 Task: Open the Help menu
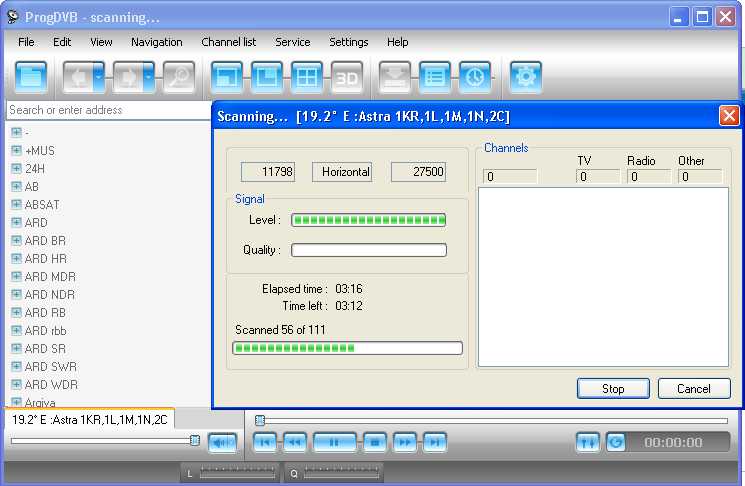(397, 42)
